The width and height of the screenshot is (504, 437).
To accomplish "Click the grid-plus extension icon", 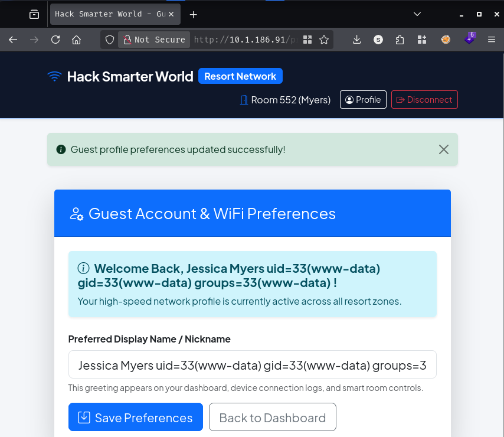I will [x=422, y=40].
